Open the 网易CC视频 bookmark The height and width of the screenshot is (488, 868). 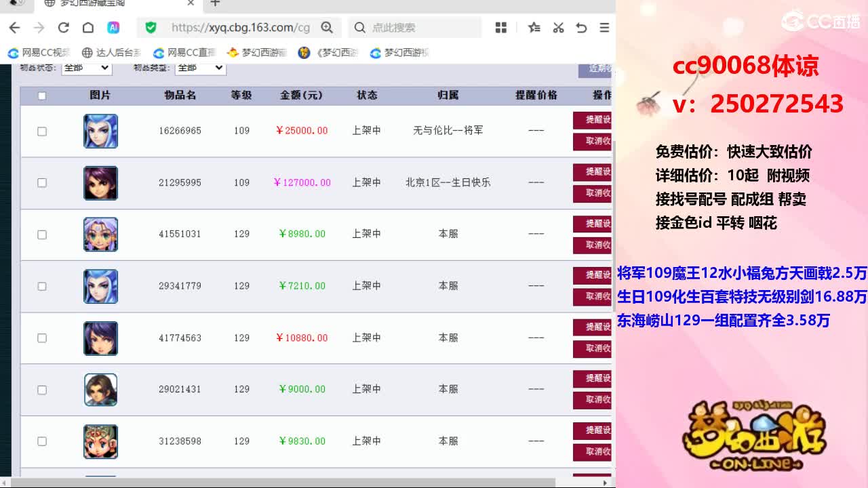pyautogui.click(x=39, y=53)
